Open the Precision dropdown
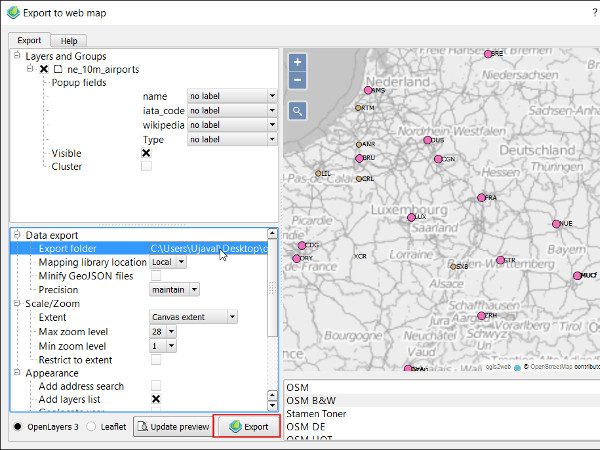Screen dimensions: 600x450 tap(174, 290)
